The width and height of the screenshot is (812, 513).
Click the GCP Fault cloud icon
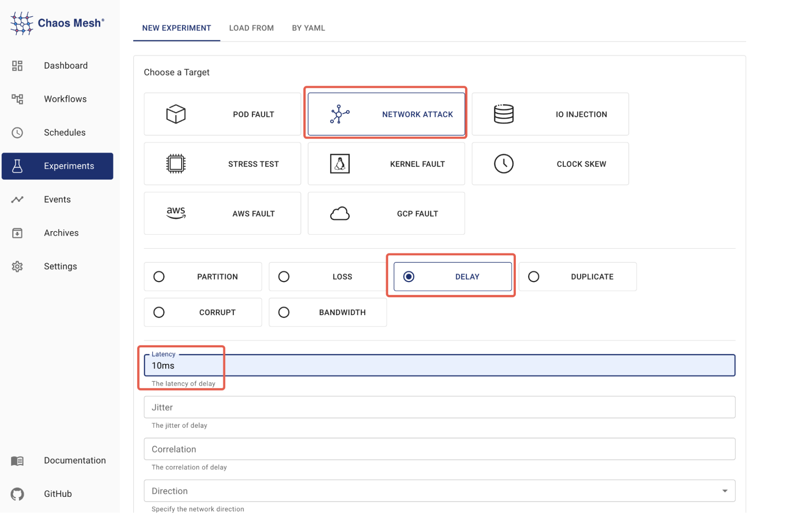tap(340, 213)
